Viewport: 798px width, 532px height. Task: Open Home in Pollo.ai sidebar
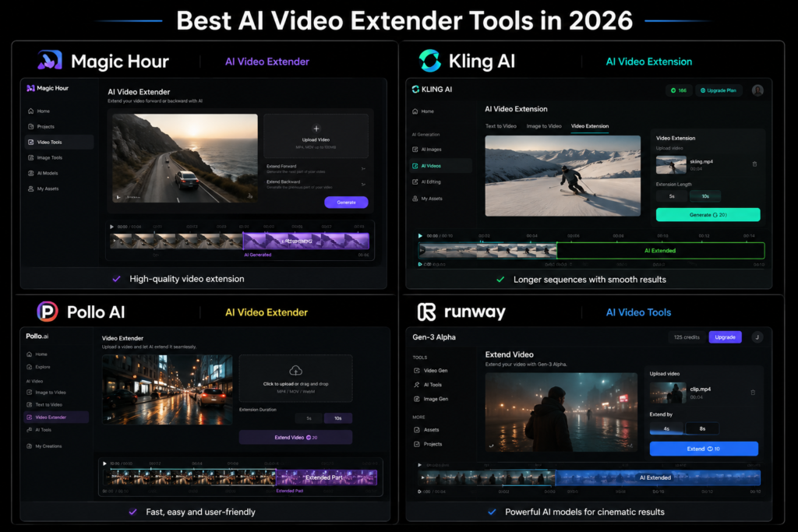point(37,354)
